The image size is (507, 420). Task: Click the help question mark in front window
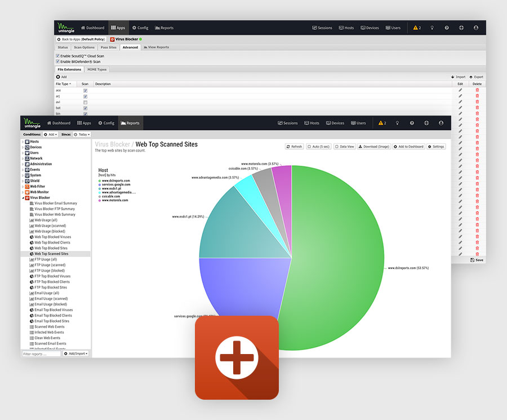pos(412,123)
